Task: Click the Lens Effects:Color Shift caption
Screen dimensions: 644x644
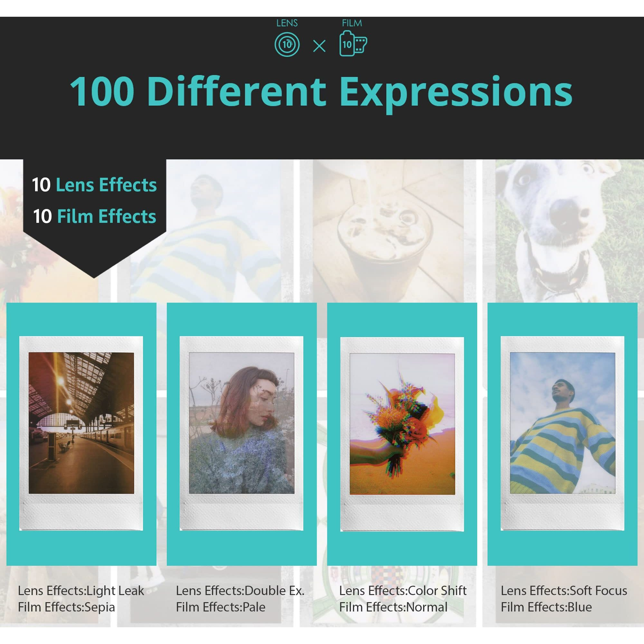Action: pyautogui.click(x=403, y=591)
